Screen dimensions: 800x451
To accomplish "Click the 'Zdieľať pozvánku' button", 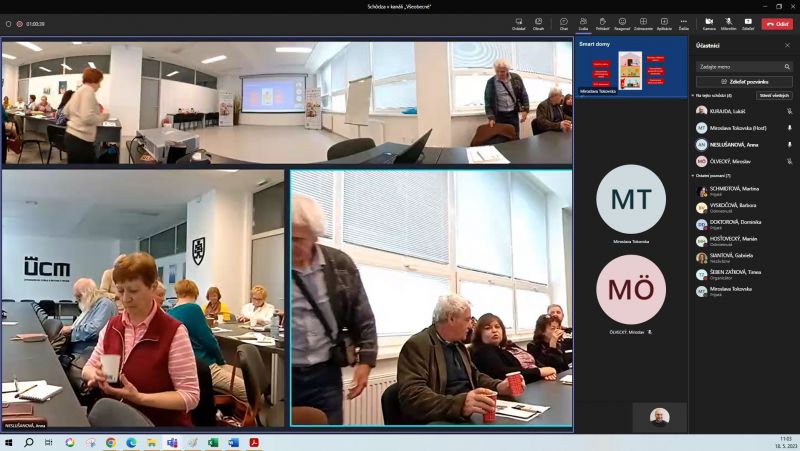I will (x=744, y=82).
